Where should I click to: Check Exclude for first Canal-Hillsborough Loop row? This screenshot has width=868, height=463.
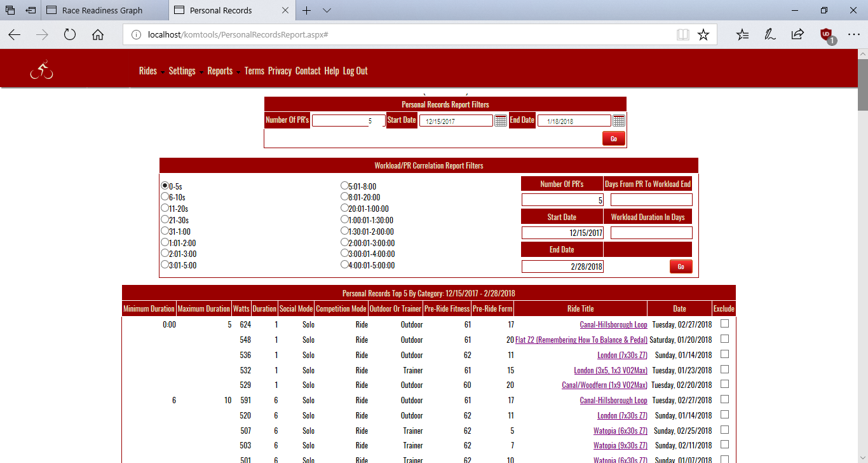pyautogui.click(x=724, y=324)
